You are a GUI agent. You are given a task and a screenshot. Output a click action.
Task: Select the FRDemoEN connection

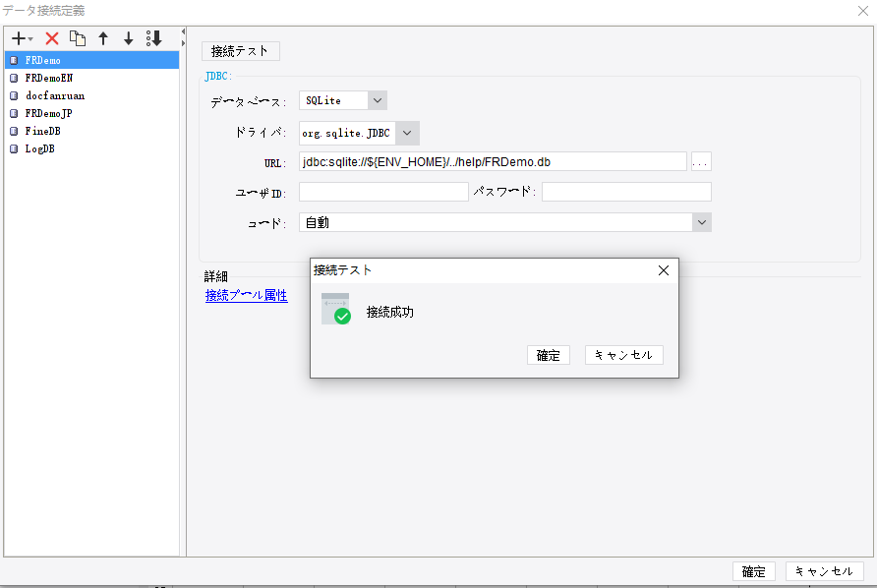(91, 78)
